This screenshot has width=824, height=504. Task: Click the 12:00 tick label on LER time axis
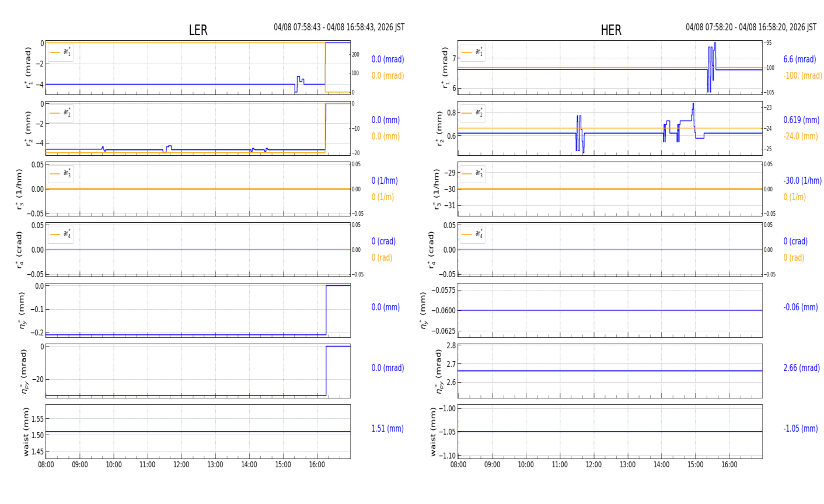pos(181,465)
